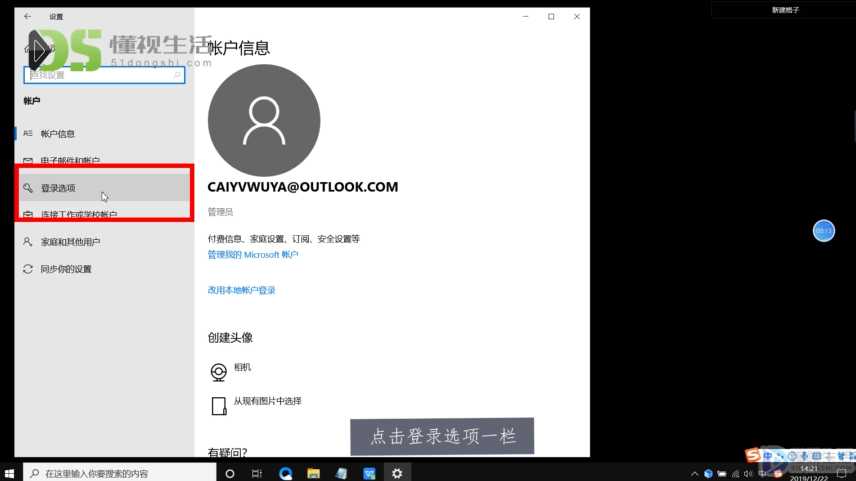Click the Settings gear taskbar icon
This screenshot has width=856, height=481.
tap(397, 473)
